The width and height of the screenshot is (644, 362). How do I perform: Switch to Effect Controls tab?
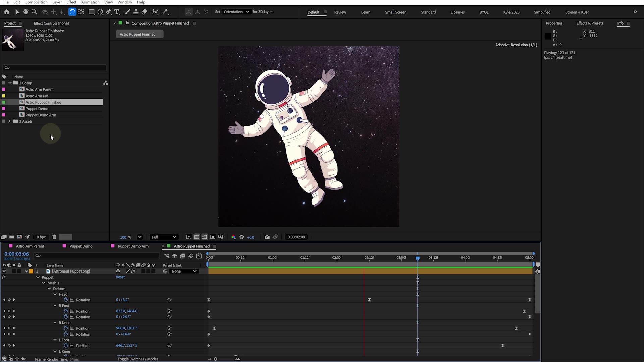pyautogui.click(x=51, y=23)
